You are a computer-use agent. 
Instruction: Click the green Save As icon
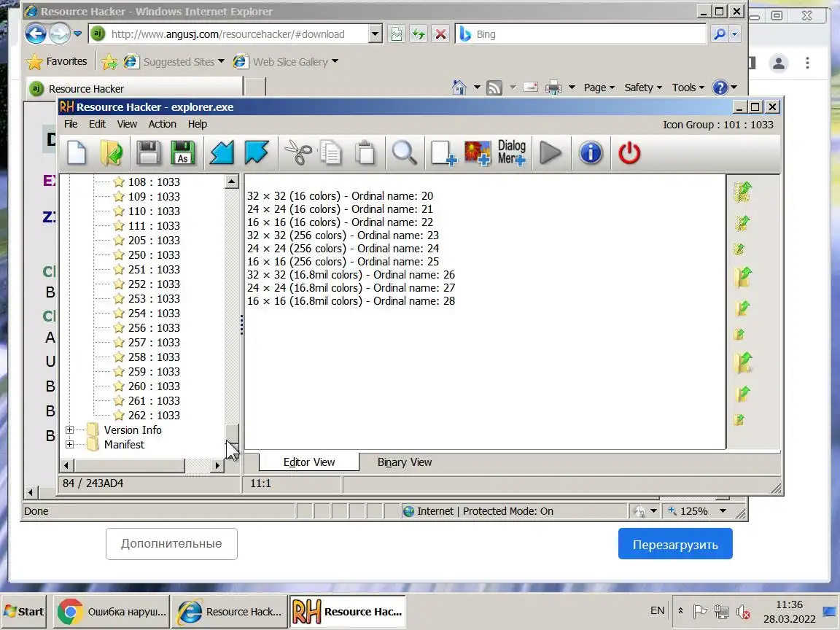pyautogui.click(x=182, y=153)
